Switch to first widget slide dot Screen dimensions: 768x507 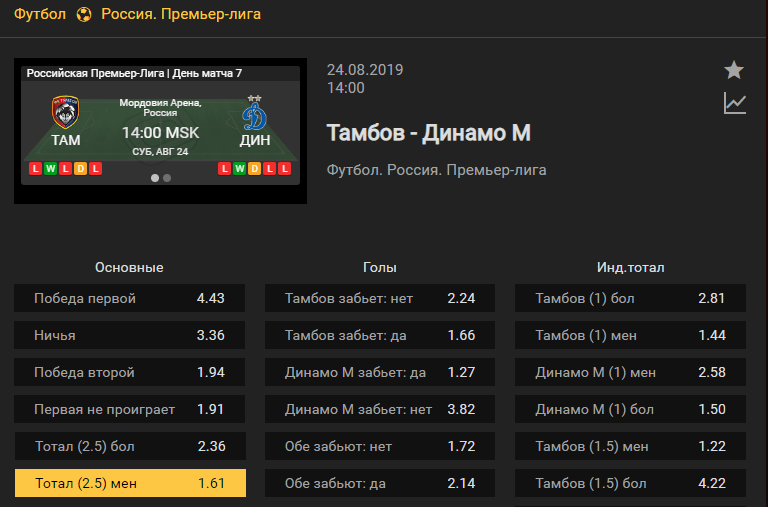155,178
